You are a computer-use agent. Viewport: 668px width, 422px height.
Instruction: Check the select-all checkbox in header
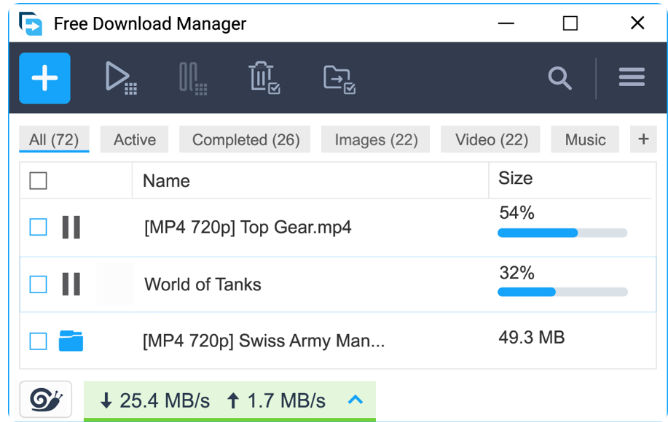click(x=38, y=181)
